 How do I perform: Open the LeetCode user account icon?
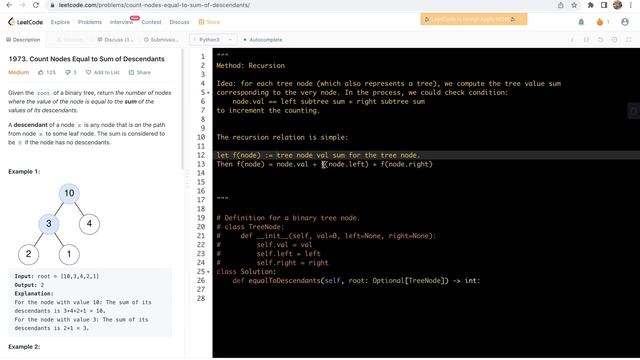[625, 22]
